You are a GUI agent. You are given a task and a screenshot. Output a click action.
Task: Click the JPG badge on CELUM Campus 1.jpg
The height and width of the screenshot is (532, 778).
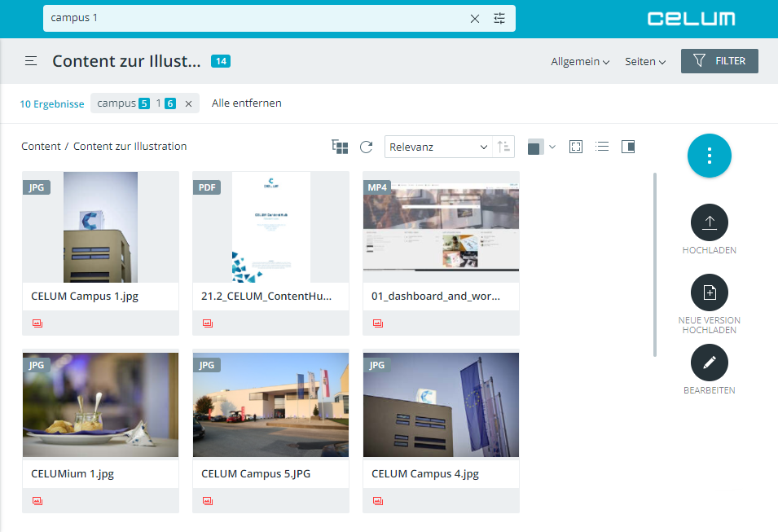[x=37, y=187]
